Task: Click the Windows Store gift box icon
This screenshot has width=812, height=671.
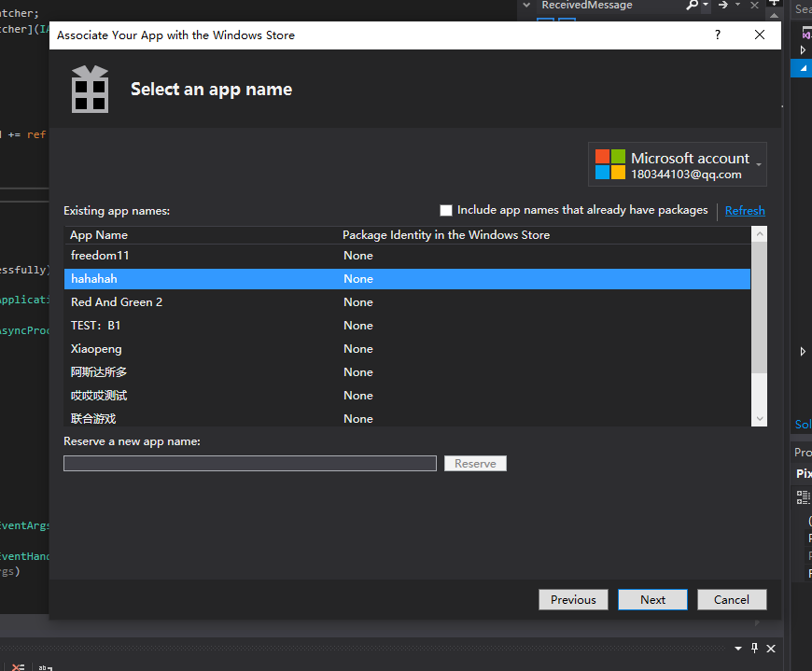Action: [91, 89]
